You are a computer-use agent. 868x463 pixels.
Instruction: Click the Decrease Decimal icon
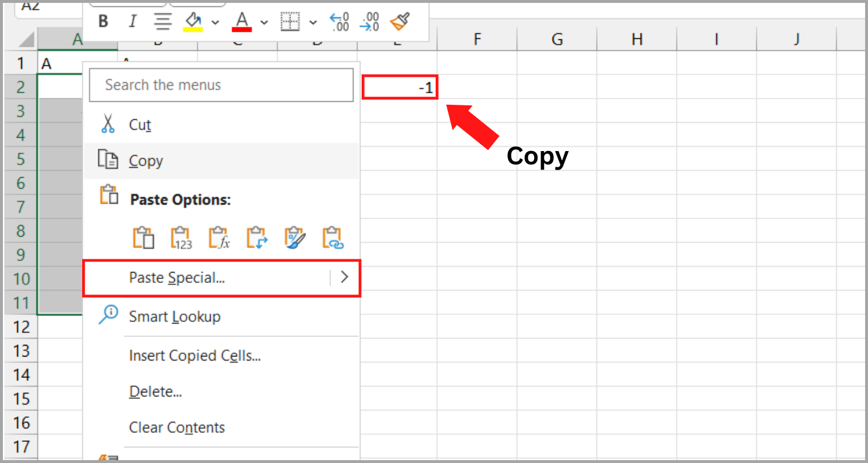coord(369,20)
